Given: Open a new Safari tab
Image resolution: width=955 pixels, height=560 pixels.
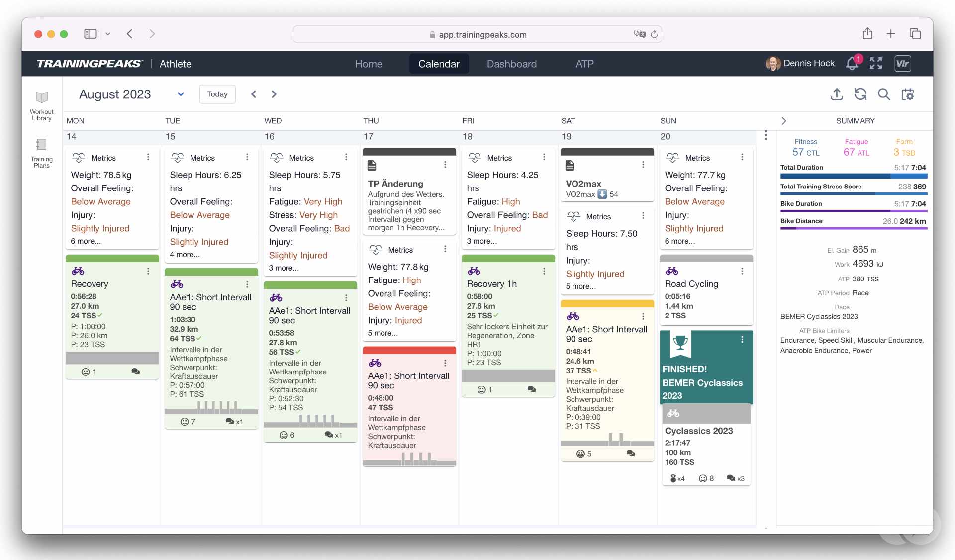Looking at the screenshot, I should tap(891, 34).
